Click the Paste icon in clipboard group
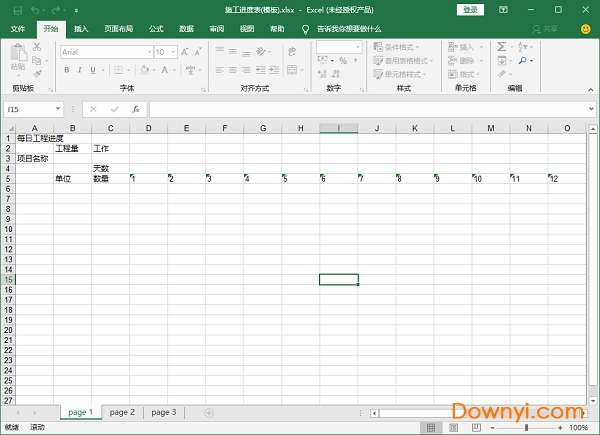The height and width of the screenshot is (435, 600). coord(18,57)
